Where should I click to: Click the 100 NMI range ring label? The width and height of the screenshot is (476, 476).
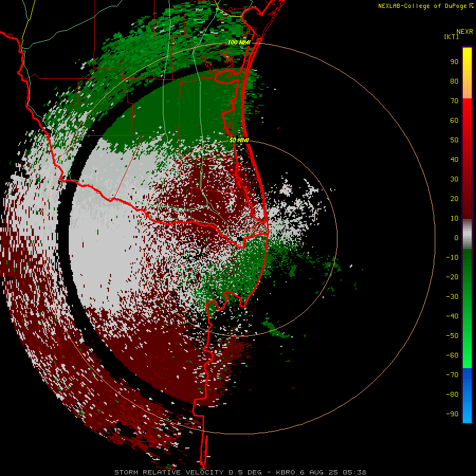[239, 42]
